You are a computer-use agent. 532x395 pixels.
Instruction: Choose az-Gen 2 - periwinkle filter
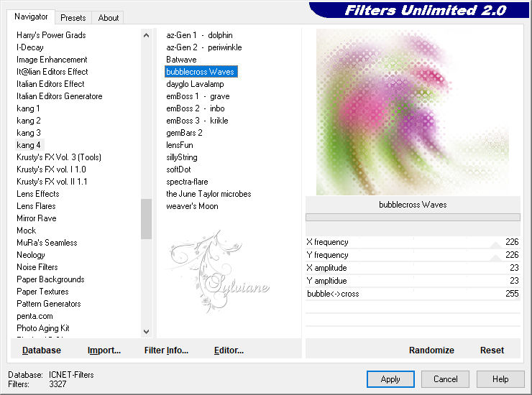tap(204, 47)
